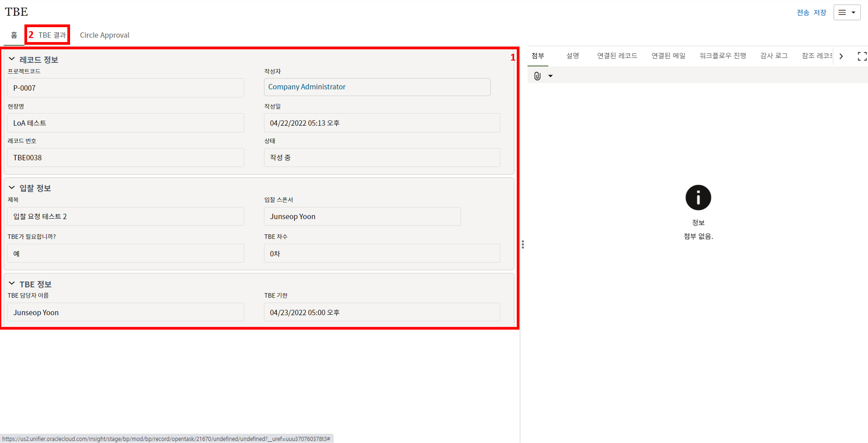Screen dimensions: 868x443
Task: Select the 홈 tab
Action: 14,35
